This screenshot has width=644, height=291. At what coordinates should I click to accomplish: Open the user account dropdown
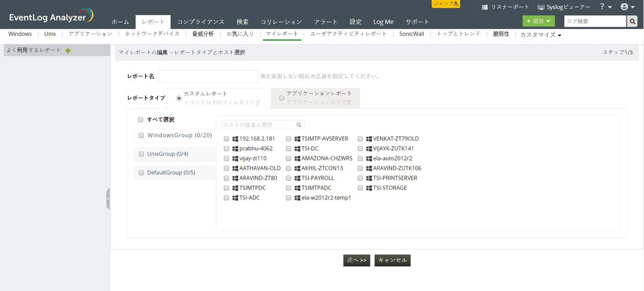click(x=627, y=7)
